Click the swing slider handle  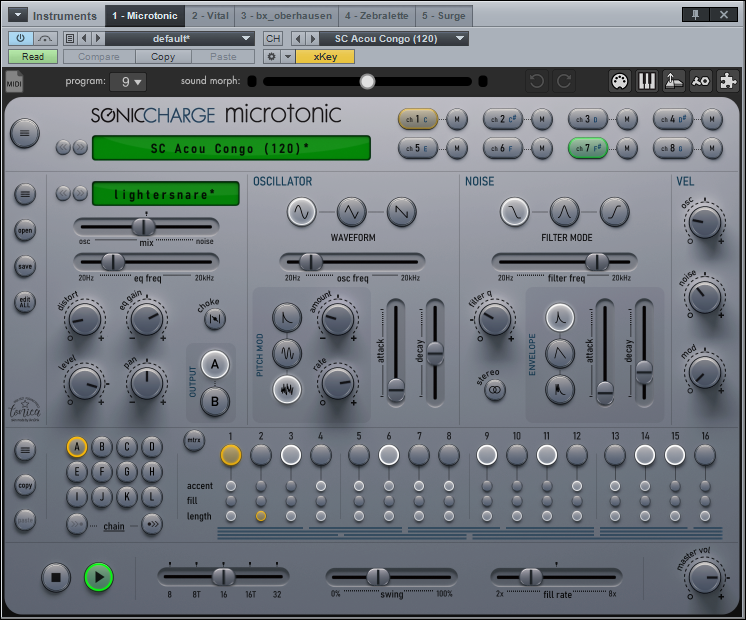378,577
